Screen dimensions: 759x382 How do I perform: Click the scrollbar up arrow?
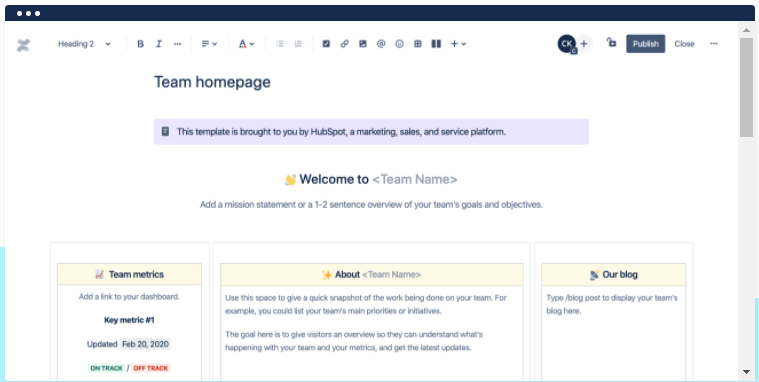click(746, 30)
